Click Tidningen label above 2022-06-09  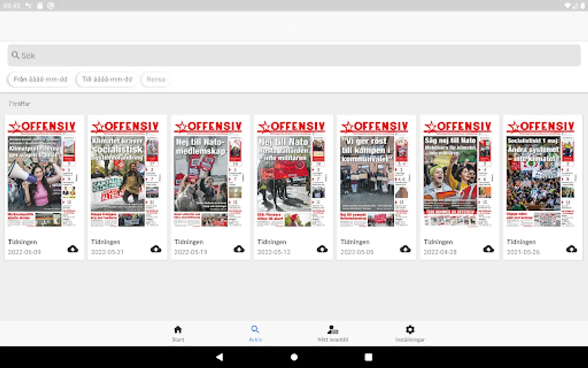(x=22, y=242)
